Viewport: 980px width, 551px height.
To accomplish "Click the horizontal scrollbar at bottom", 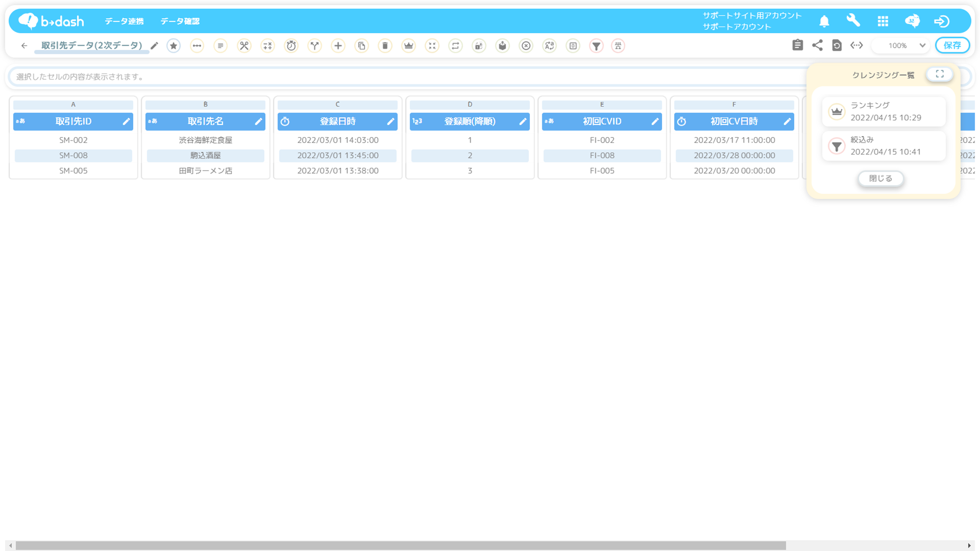I will point(400,545).
